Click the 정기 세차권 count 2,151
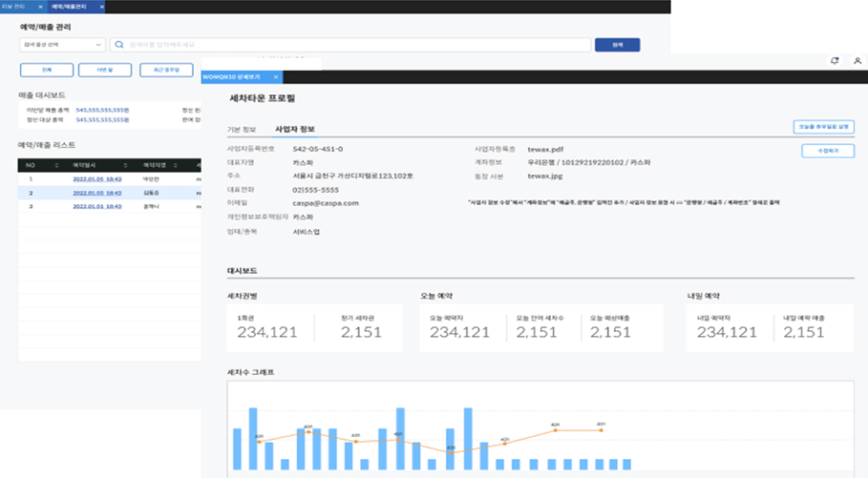This screenshot has width=868, height=478. click(361, 332)
